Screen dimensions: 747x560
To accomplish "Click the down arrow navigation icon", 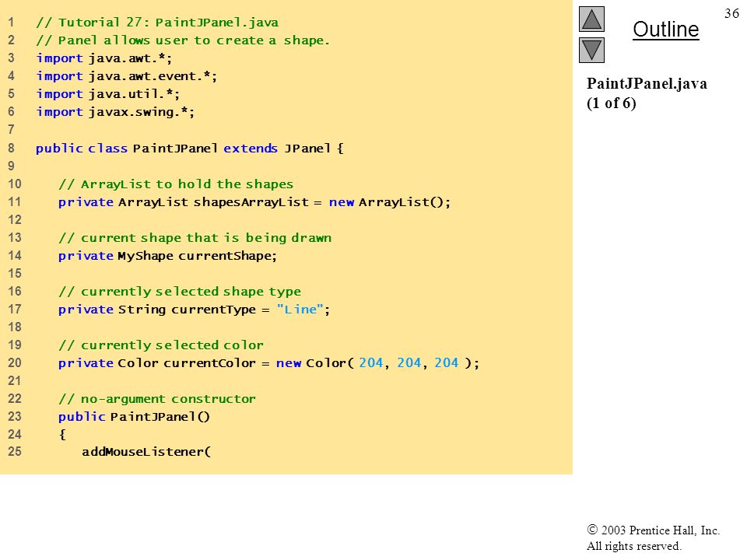I will point(591,50).
